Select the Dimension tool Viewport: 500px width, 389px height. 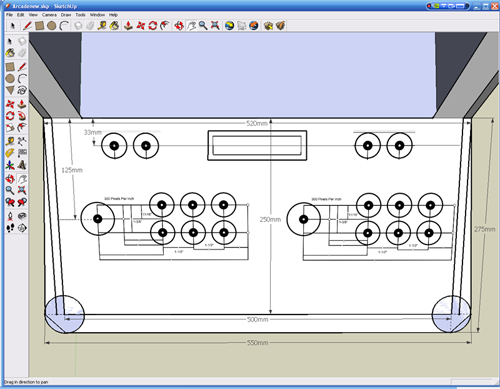coord(22,141)
